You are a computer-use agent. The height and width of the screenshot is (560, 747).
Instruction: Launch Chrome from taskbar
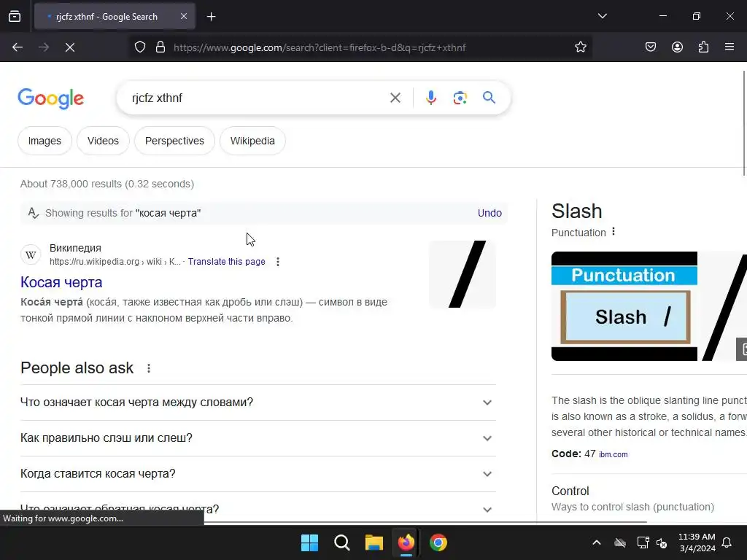click(x=438, y=542)
